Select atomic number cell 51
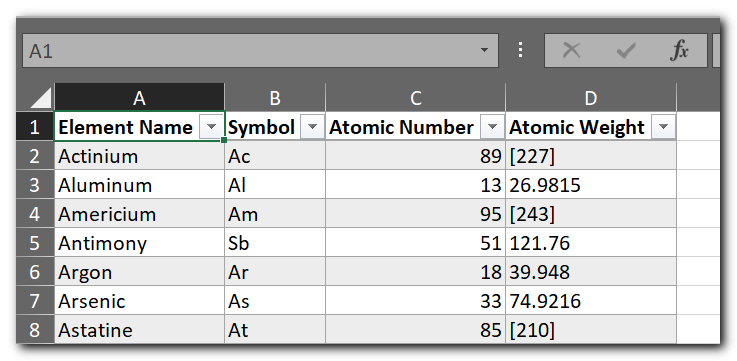737x361 pixels. 416,243
